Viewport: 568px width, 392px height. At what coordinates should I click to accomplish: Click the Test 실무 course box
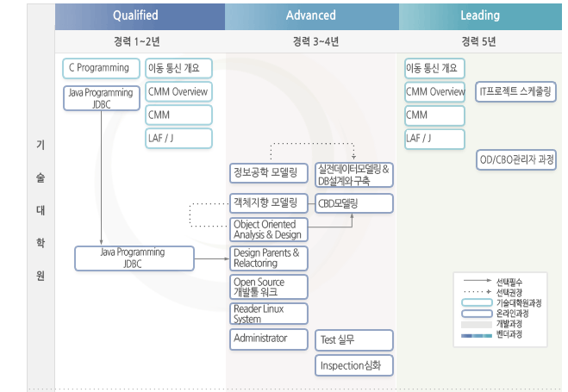coord(354,340)
